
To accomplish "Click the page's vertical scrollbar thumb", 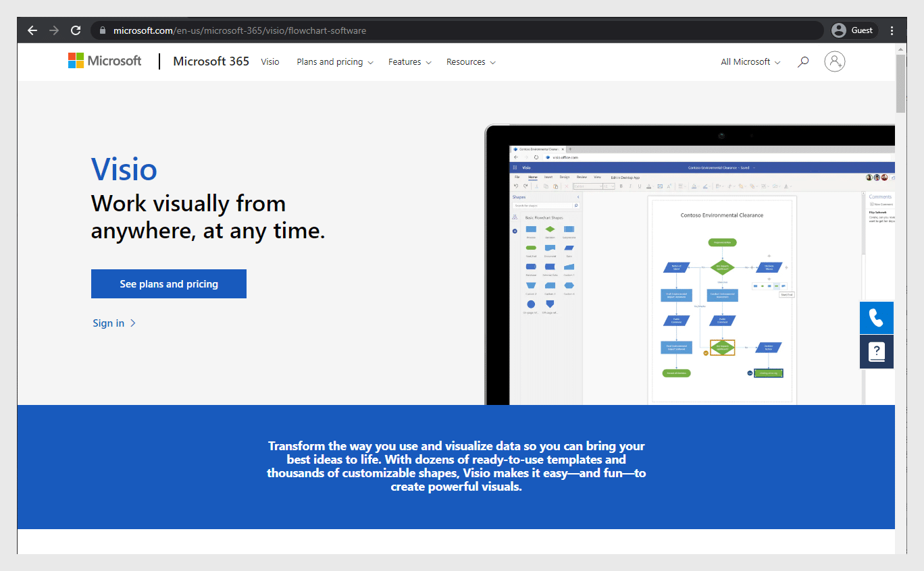I will (x=900, y=84).
